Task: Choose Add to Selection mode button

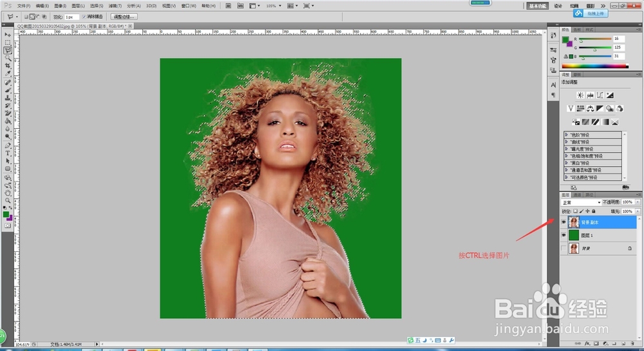Action: tap(32, 17)
